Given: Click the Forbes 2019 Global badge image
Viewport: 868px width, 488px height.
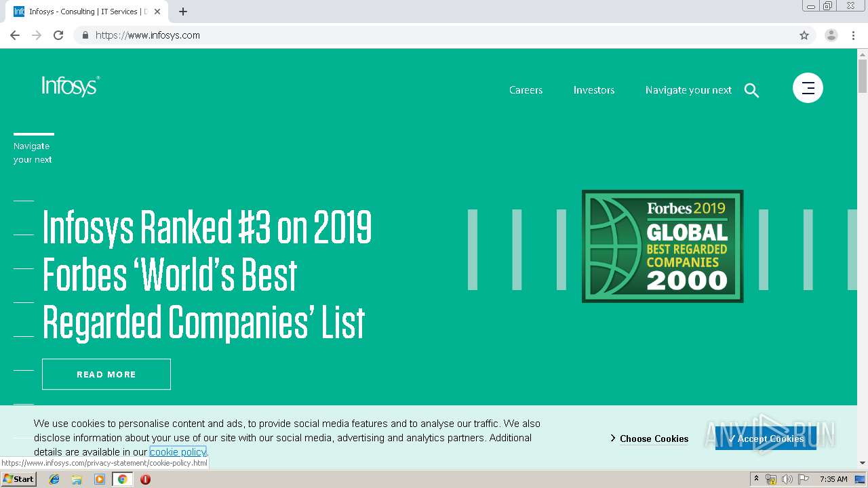Looking at the screenshot, I should pyautogui.click(x=663, y=246).
